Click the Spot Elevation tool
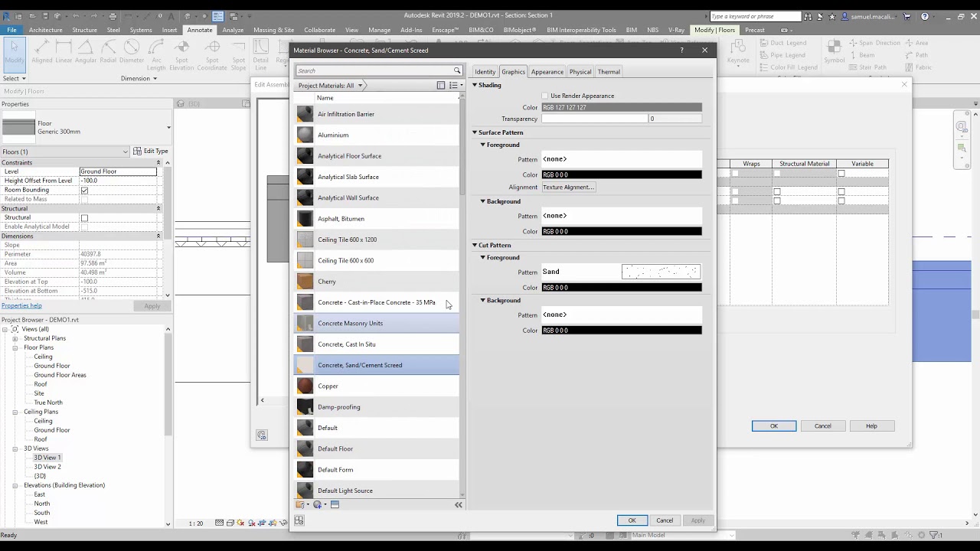This screenshot has height=551, width=980. point(181,55)
